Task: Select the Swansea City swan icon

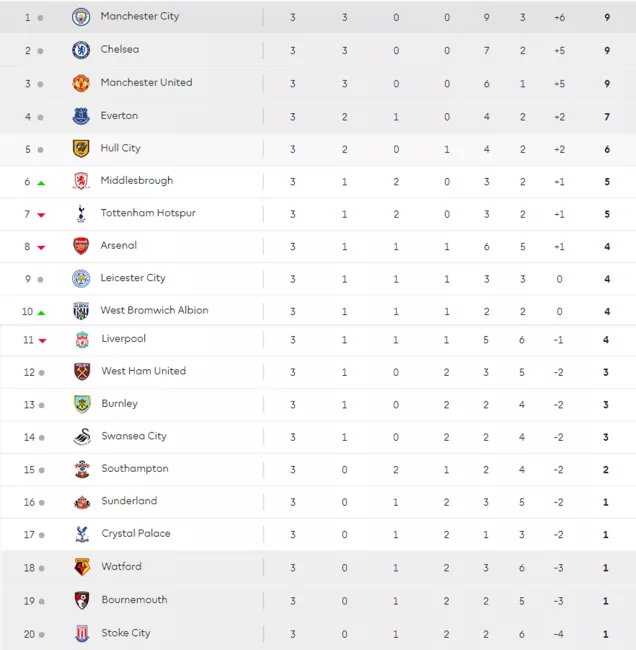Action: pos(82,437)
